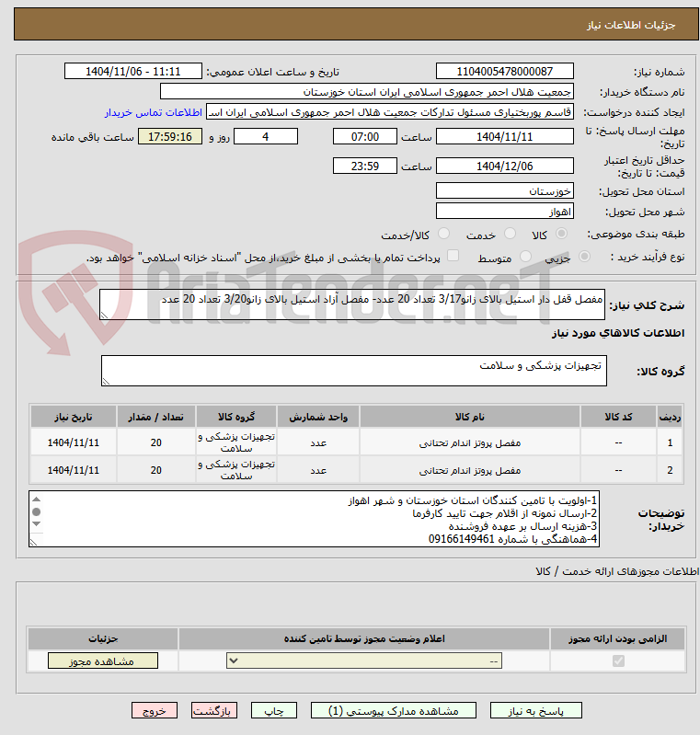Click the general need description text area
The width and height of the screenshot is (700, 735).
pos(352,304)
